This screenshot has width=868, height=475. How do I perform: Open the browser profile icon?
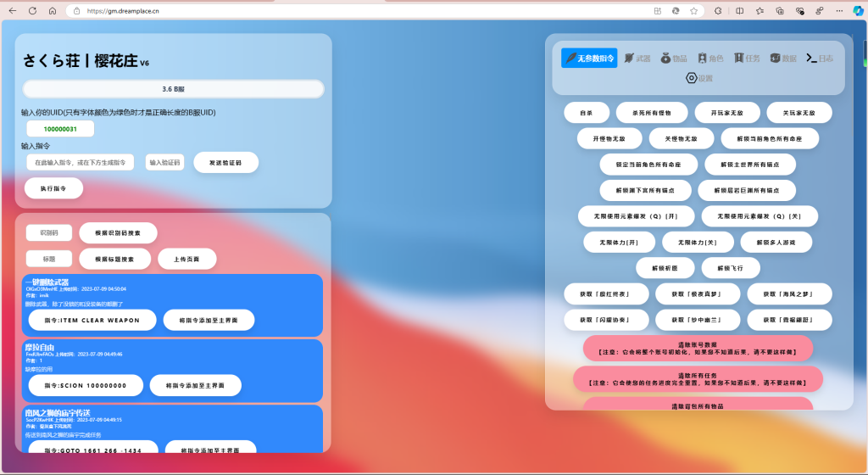(820, 10)
